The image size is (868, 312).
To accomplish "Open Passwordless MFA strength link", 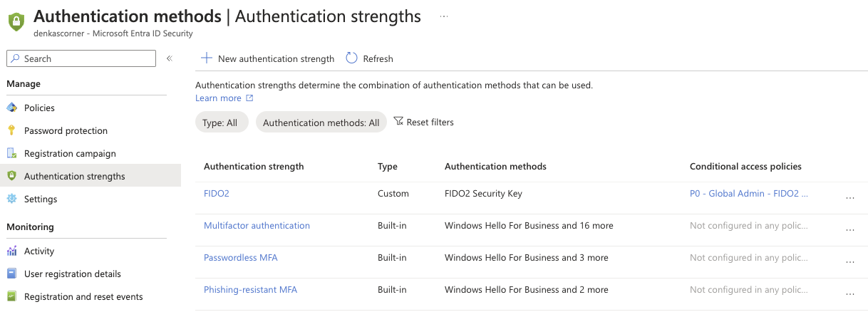I will pos(241,258).
